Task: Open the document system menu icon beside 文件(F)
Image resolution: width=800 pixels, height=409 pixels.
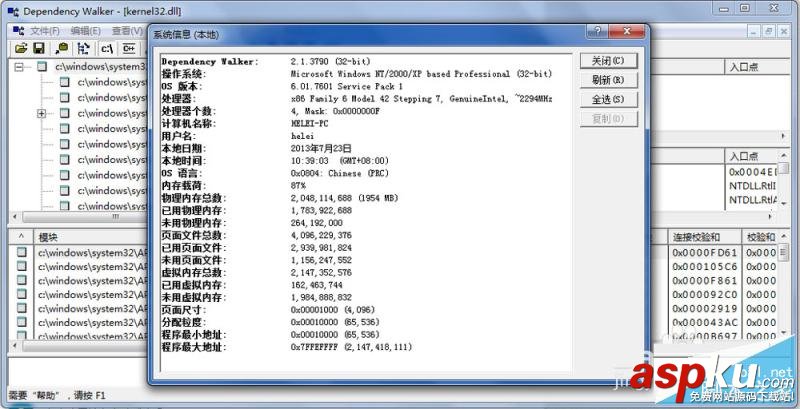Action: point(19,31)
